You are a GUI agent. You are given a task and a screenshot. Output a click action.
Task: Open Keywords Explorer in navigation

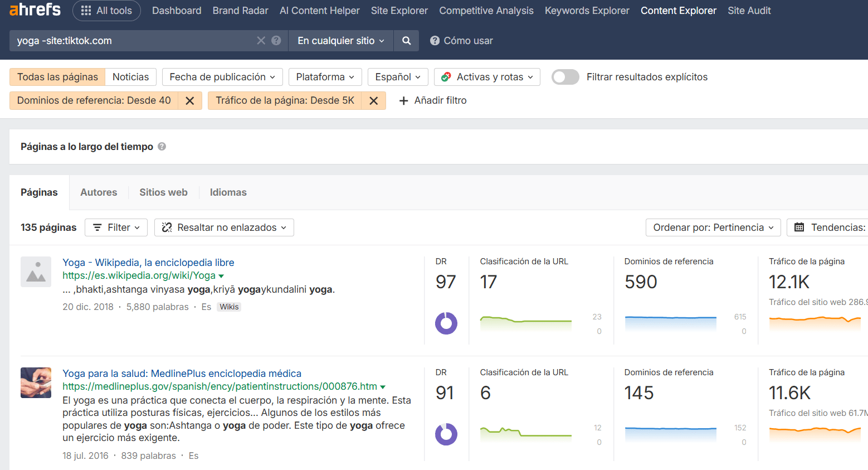click(587, 11)
